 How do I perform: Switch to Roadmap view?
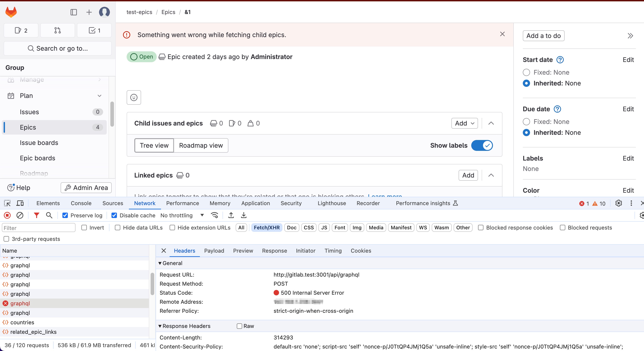point(201,145)
